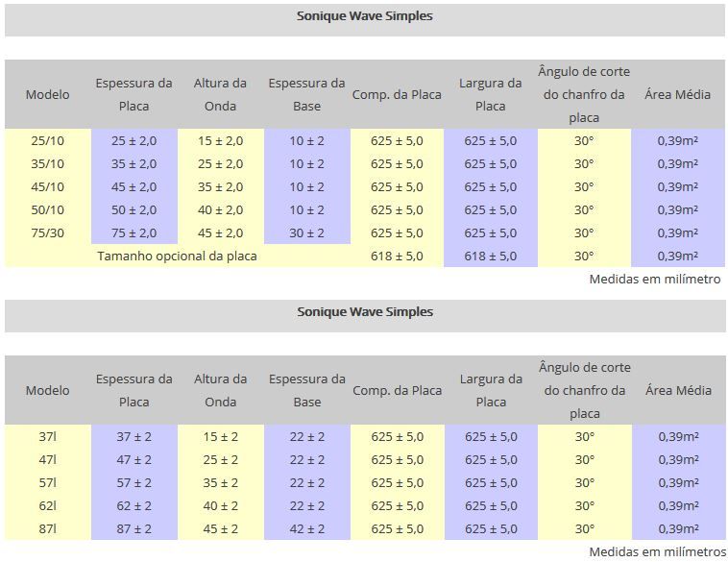Select the 62 ± 2 thickness value
The image size is (728, 562).
[x=133, y=505]
